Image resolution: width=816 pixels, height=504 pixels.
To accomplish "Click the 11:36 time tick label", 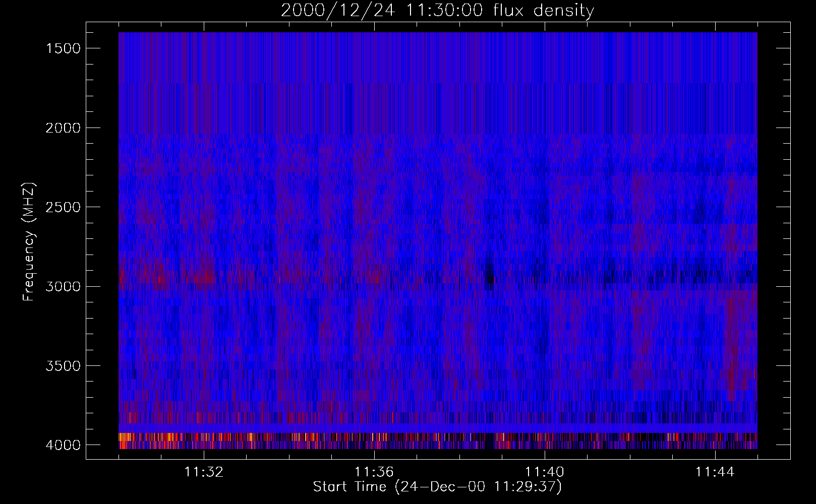I will tap(374, 472).
